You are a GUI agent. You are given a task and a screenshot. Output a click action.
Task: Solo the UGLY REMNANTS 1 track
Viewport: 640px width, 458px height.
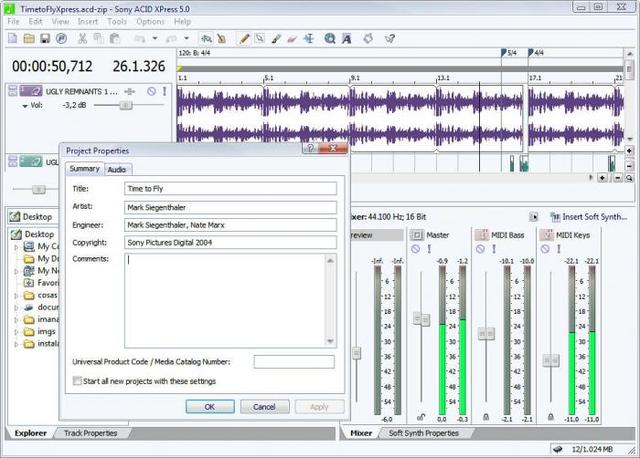(x=164, y=91)
